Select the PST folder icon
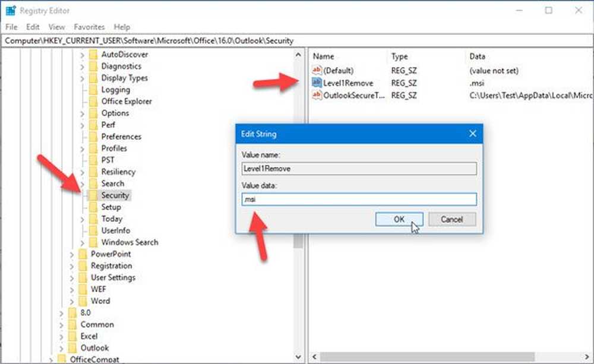 pyautogui.click(x=93, y=160)
